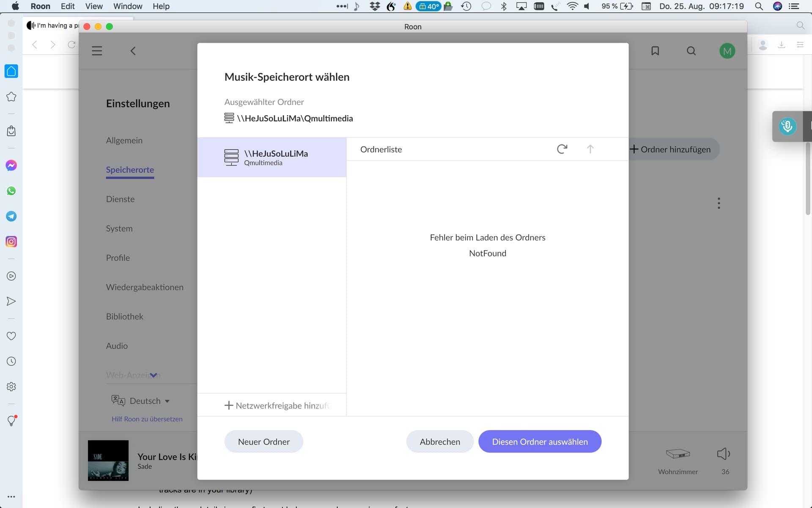
Task: Expand settings sidebar chevron near Web-Anzeigen
Action: [154, 375]
